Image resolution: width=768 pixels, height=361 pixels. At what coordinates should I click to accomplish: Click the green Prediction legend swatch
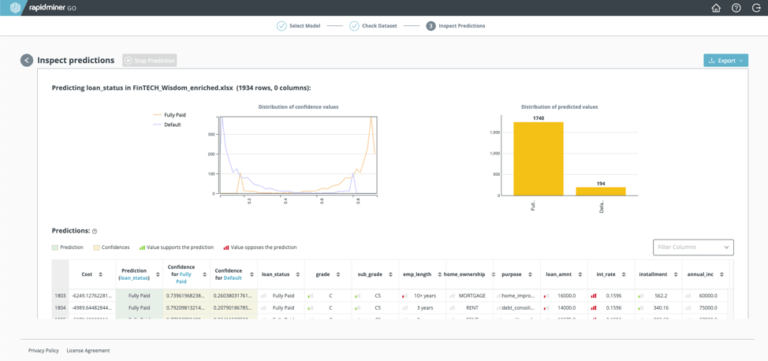tap(55, 247)
